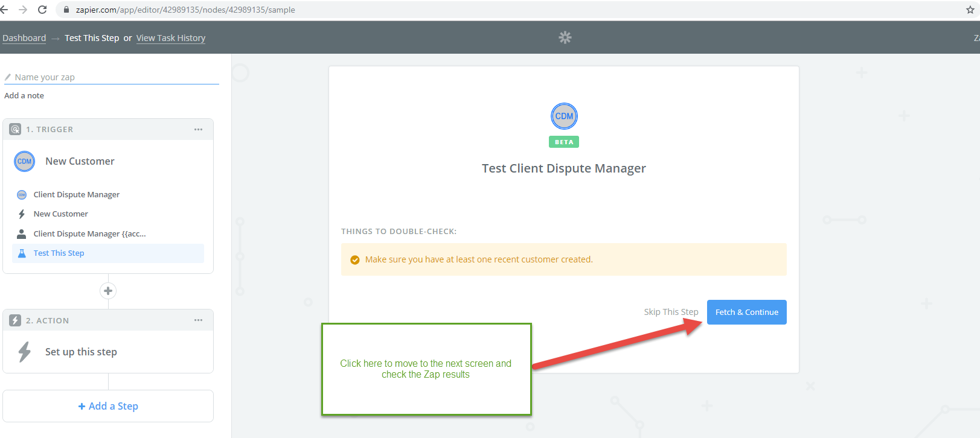Image resolution: width=980 pixels, height=438 pixels.
Task: Click the browser address bar URL
Action: pos(185,10)
